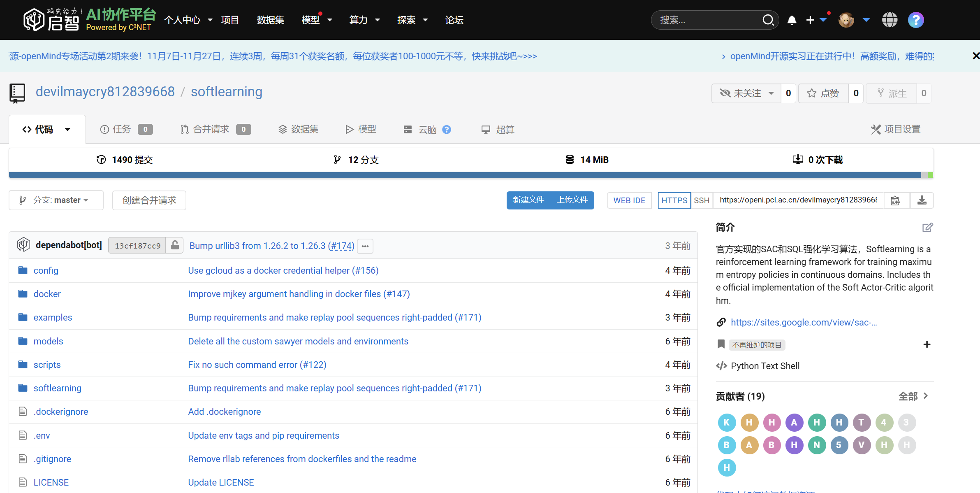Open the language globe icon
Viewport: 980px width, 493px height.
pos(890,20)
